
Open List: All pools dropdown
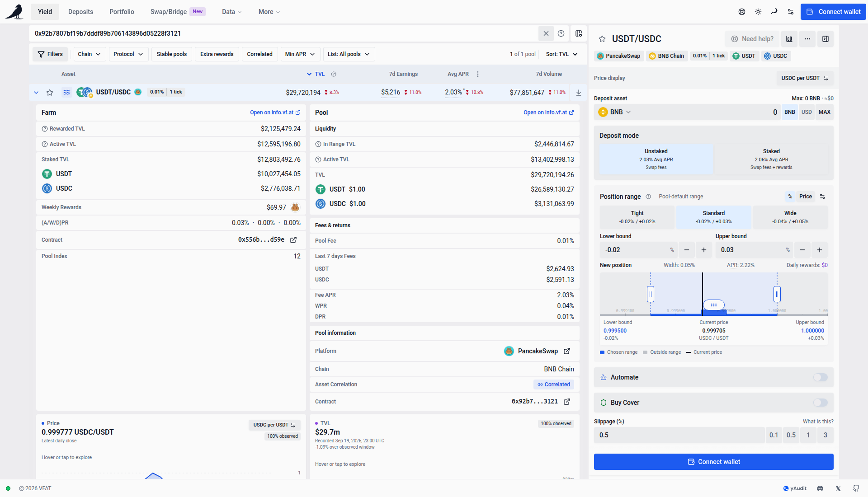click(349, 54)
